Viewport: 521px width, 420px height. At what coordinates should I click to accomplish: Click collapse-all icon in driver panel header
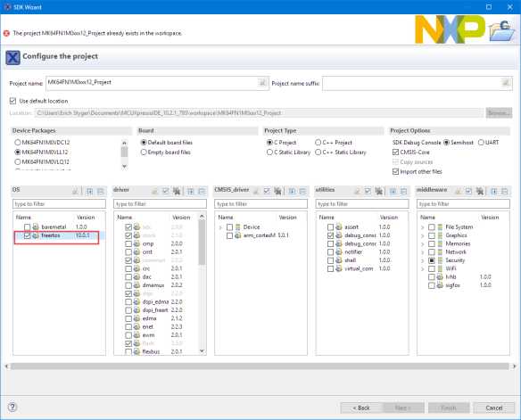202,191
